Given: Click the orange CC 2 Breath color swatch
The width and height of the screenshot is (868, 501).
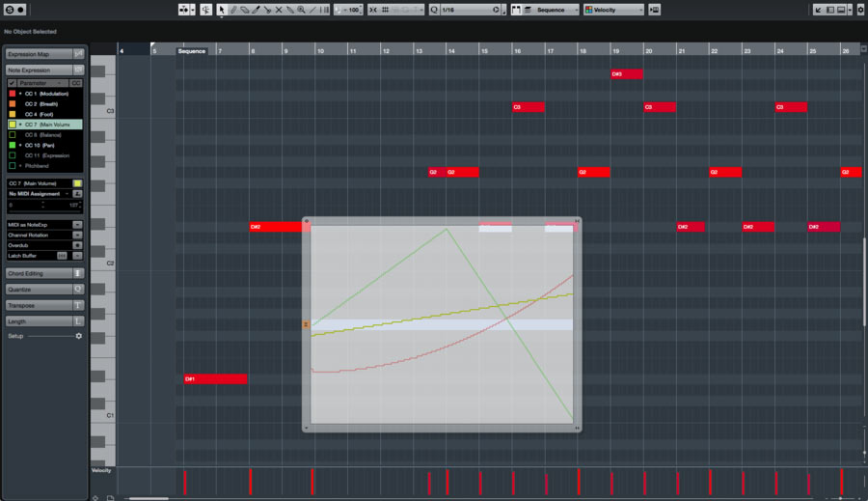Looking at the screenshot, I should [x=13, y=103].
